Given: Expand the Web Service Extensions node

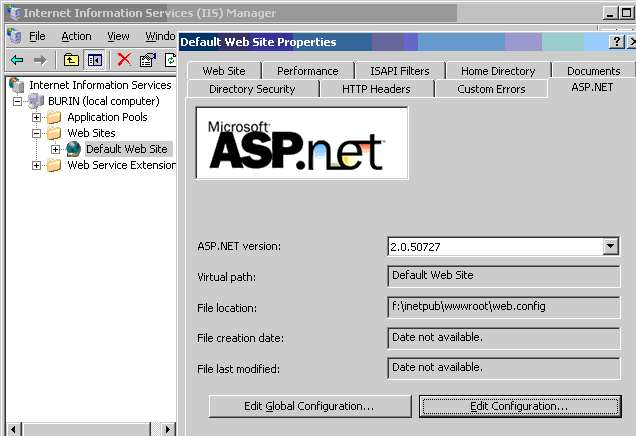Looking at the screenshot, I should (36, 165).
